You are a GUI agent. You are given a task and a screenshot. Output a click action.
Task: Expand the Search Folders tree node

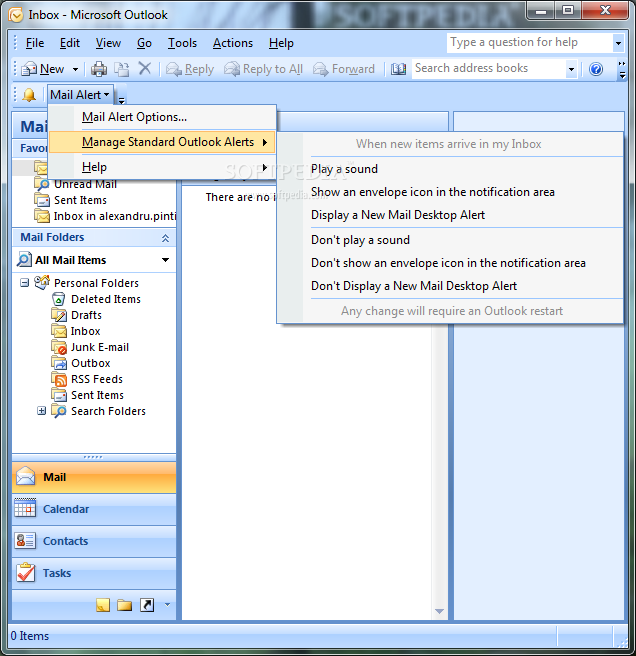tap(41, 411)
